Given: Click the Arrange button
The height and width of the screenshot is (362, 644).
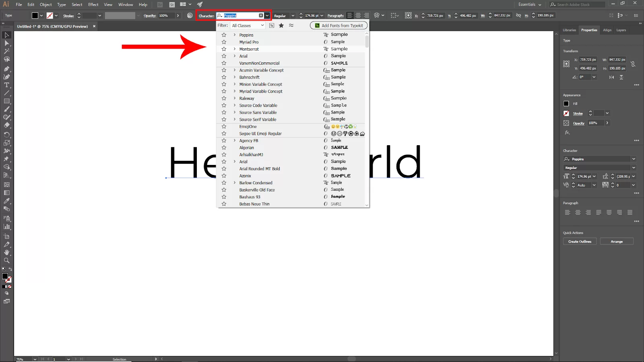Looking at the screenshot, I should [617, 241].
